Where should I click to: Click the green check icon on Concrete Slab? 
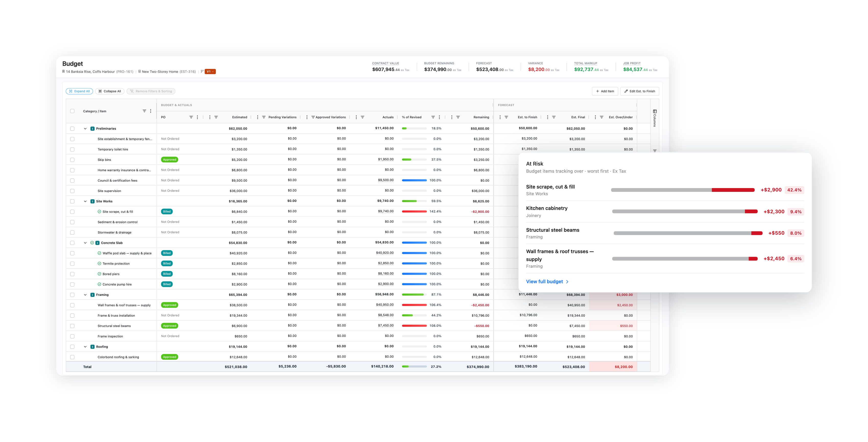pyautogui.click(x=92, y=243)
